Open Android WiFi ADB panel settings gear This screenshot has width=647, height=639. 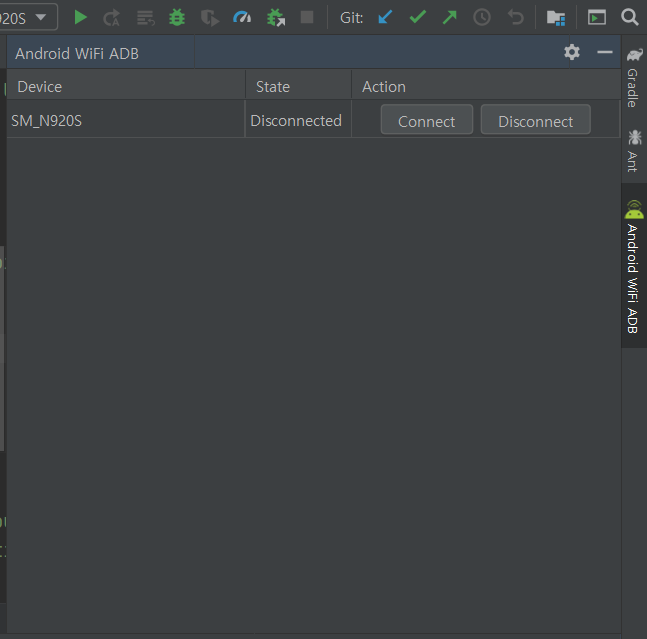click(x=572, y=52)
